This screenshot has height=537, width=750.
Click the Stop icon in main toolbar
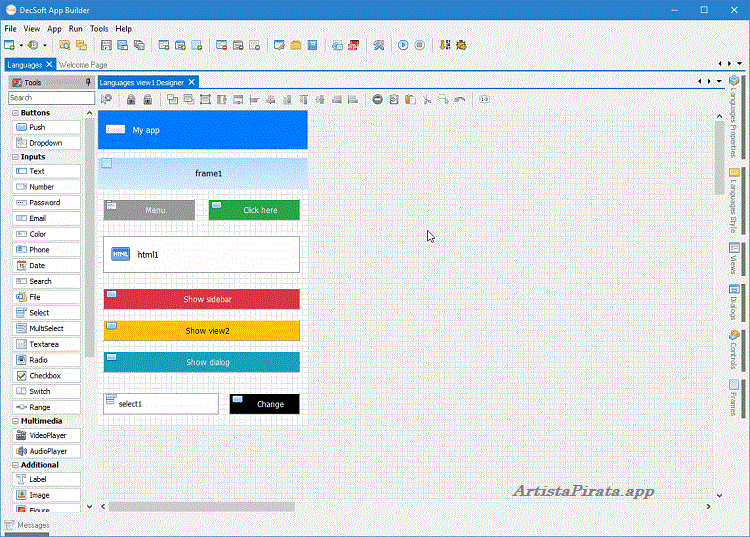tap(419, 45)
